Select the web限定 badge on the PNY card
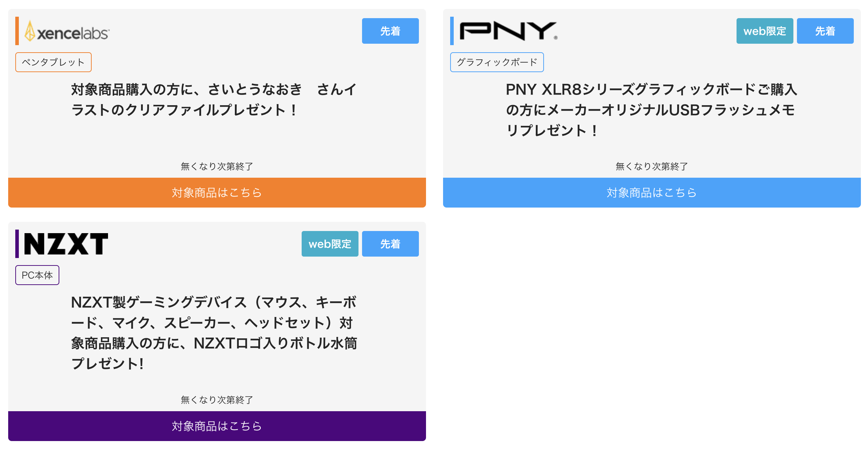The image size is (868, 451). point(765,31)
